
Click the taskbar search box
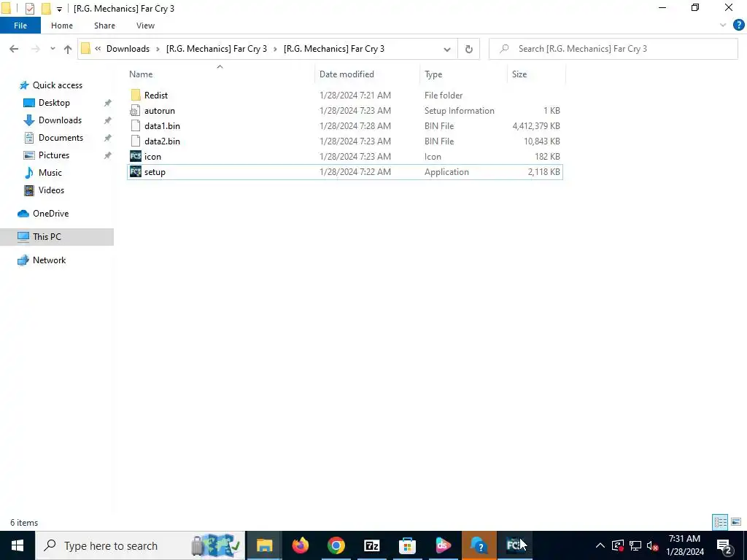coord(140,545)
